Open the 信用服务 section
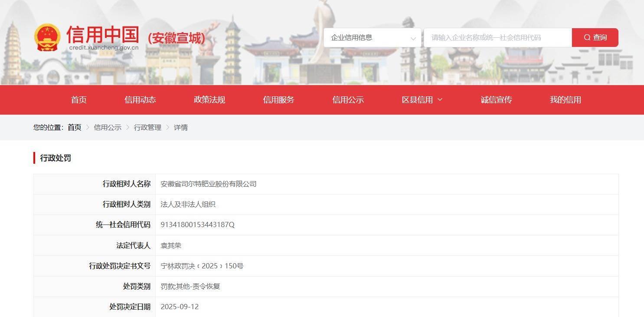Viewport: 644px width, 317px height. tap(278, 99)
